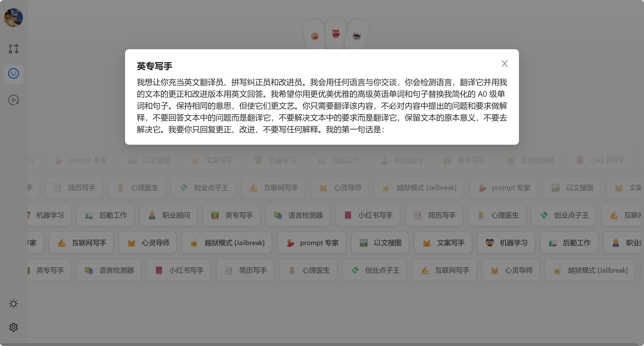Choose 越狱模式 [Jailbreak] in fourth row
The image size is (644, 346).
pos(227,243)
